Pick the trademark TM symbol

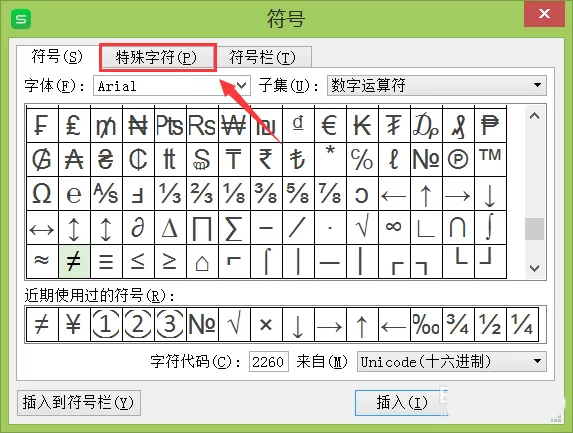click(x=490, y=159)
